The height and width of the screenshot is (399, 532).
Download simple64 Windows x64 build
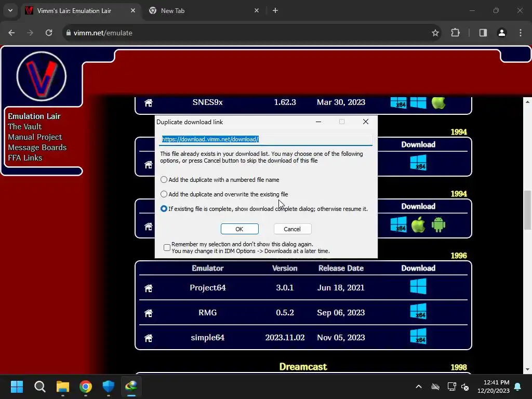[x=418, y=336]
